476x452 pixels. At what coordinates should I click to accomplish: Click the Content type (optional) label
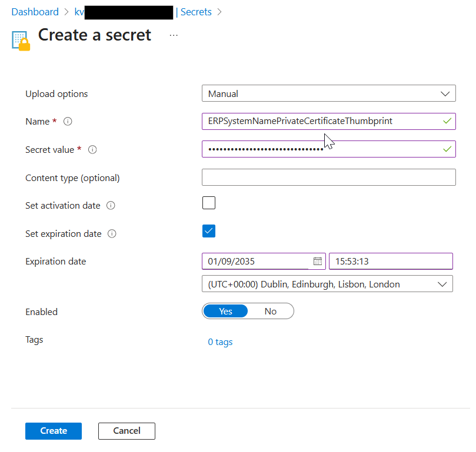pos(72,178)
